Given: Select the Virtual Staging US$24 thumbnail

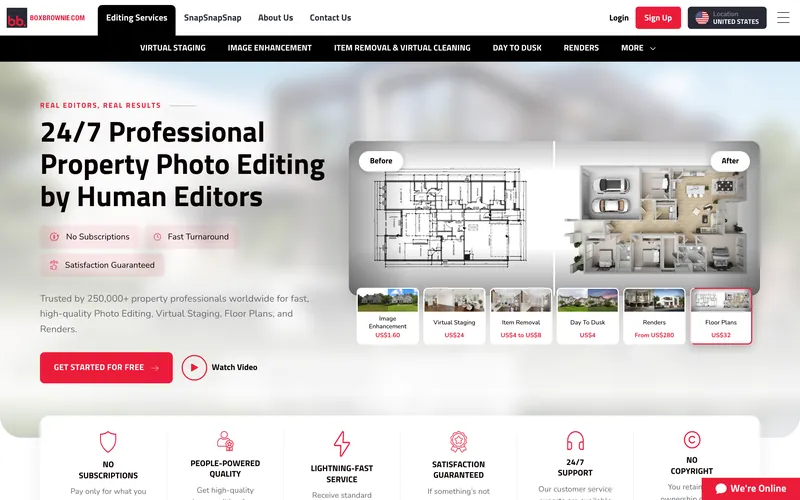Looking at the screenshot, I should [454, 316].
